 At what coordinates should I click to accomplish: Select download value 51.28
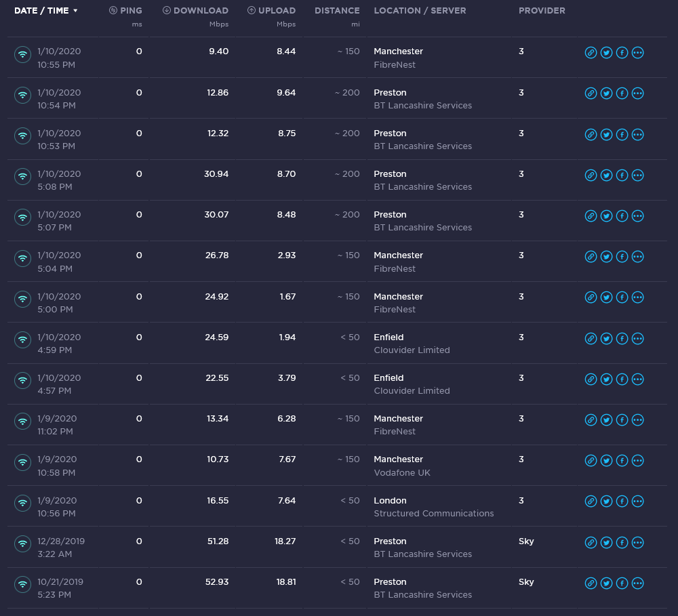(218, 541)
